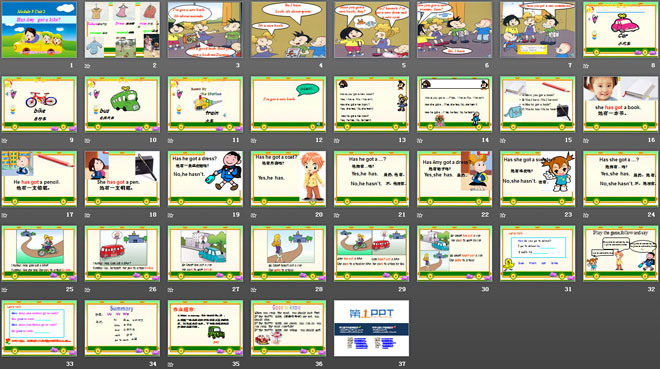The image size is (660, 369).
Task: Select slide 19 'Has he got a dress?'
Action: pos(205,179)
